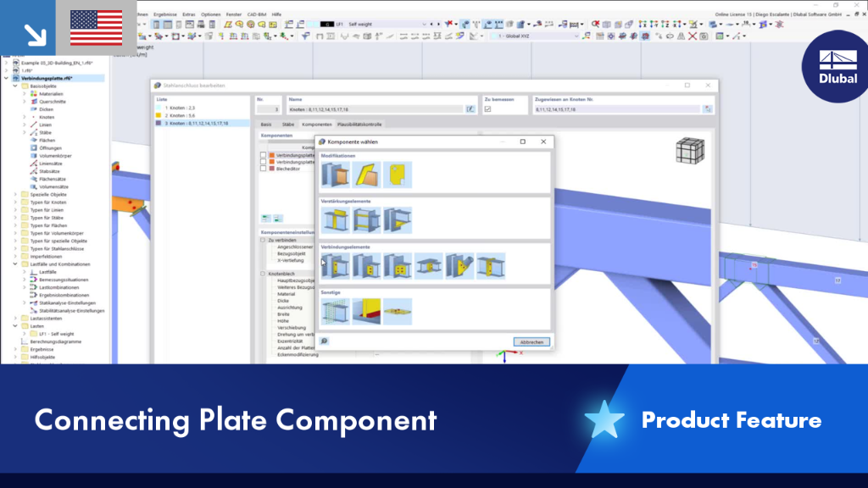Go to the next load case arrow
Viewport: 868px width, 488px height.
[438, 25]
